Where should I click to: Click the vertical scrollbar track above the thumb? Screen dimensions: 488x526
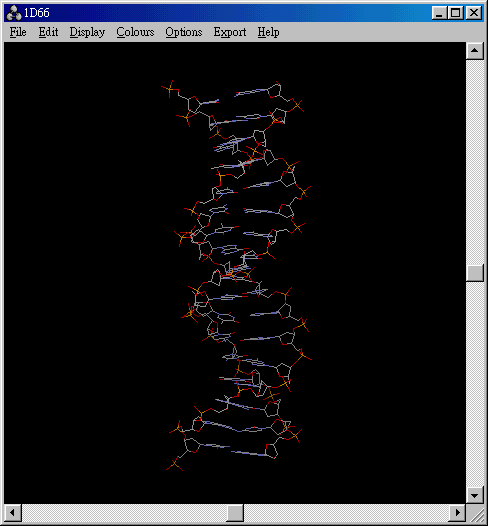coord(475,162)
